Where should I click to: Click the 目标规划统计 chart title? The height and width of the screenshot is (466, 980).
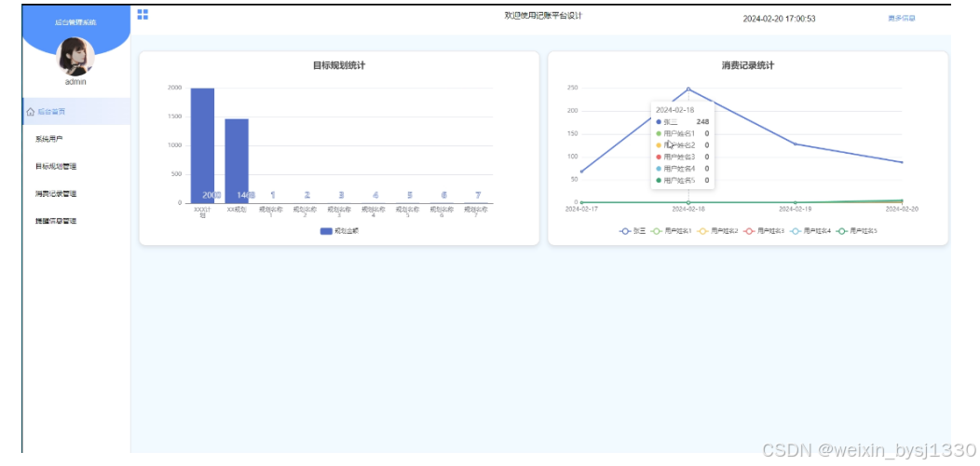(339, 65)
